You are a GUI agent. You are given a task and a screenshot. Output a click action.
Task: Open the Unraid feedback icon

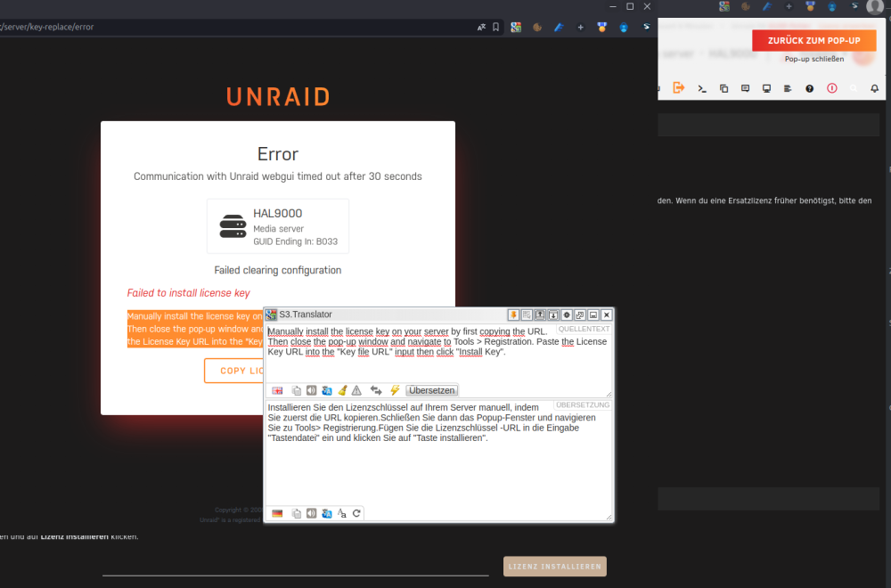click(745, 88)
